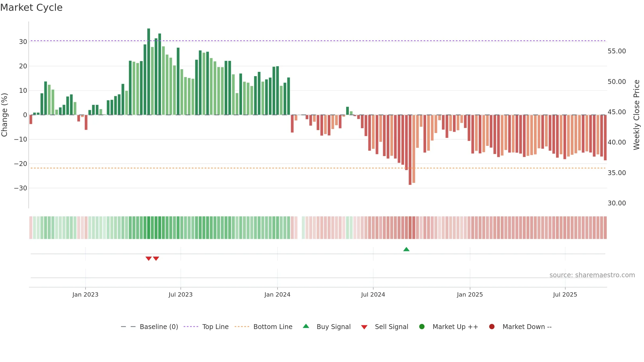The image size is (644, 362).
Task: Click the dark red circle icon in legend
Action: point(492,327)
